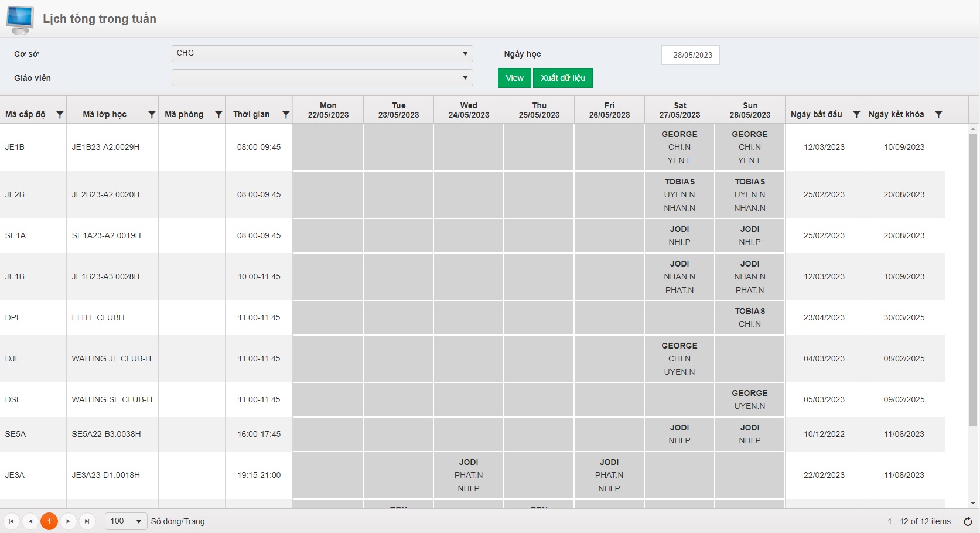Click Friday JODI cell of JE3A23-D1.0018H
The width and height of the screenshot is (980, 533).
[x=609, y=475]
